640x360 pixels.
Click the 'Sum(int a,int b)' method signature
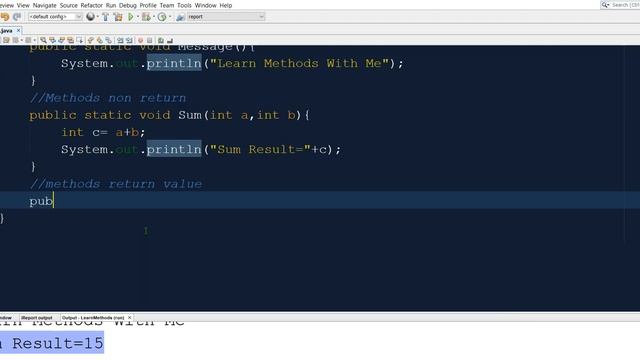click(x=240, y=115)
